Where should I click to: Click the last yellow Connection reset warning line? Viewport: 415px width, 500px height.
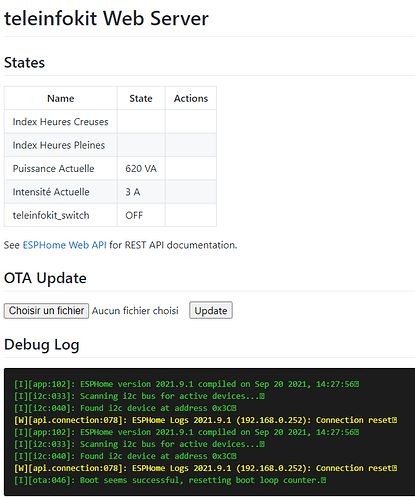coord(205,468)
